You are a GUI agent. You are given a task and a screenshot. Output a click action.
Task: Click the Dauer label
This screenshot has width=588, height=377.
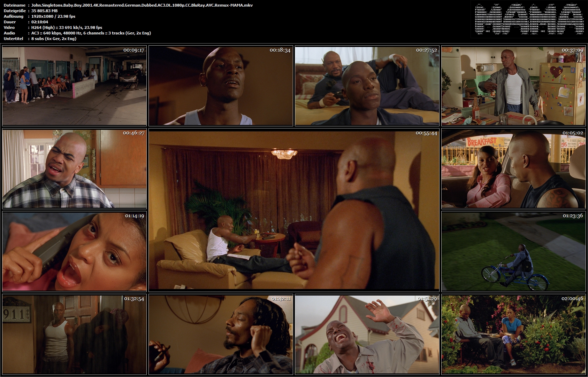pyautogui.click(x=10, y=22)
